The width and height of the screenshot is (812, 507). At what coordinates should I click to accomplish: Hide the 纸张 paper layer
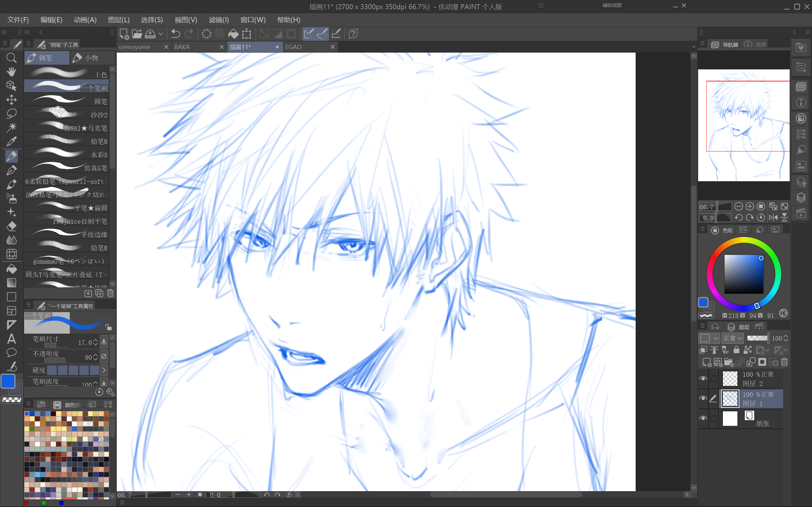tap(703, 418)
